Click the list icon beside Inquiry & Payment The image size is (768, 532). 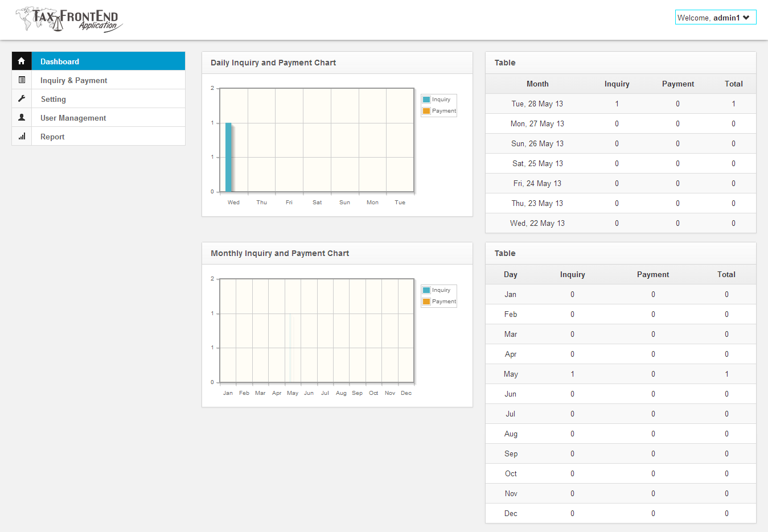[x=22, y=80]
